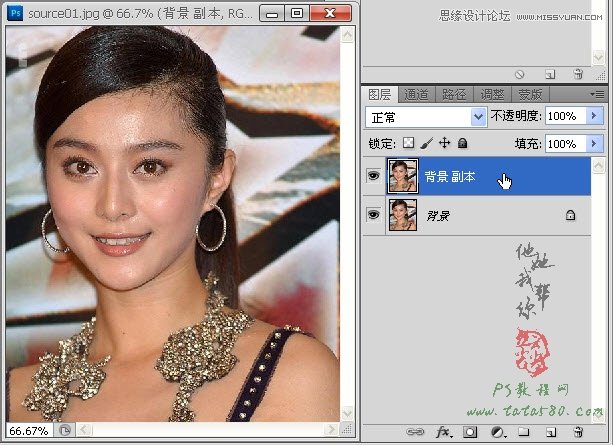613x445 pixels.
Task: Switch to the 路径 tab
Action: click(x=455, y=95)
